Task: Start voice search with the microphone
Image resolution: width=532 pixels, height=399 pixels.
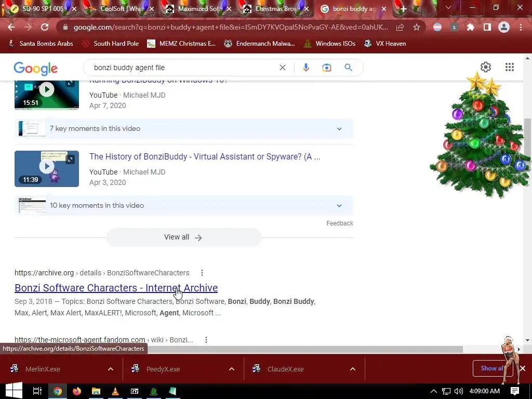Action: pos(305,68)
